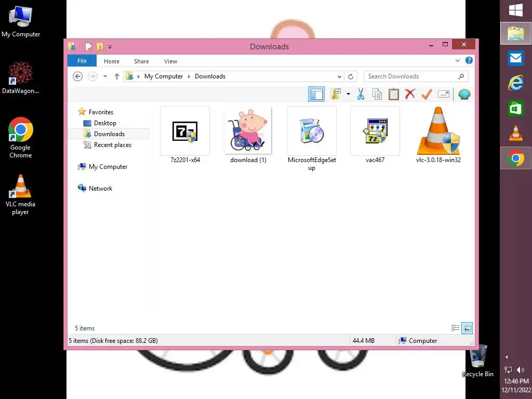Screen dimensions: 532x399
Task: Click the Properties quick access icon
Action: coord(88,46)
